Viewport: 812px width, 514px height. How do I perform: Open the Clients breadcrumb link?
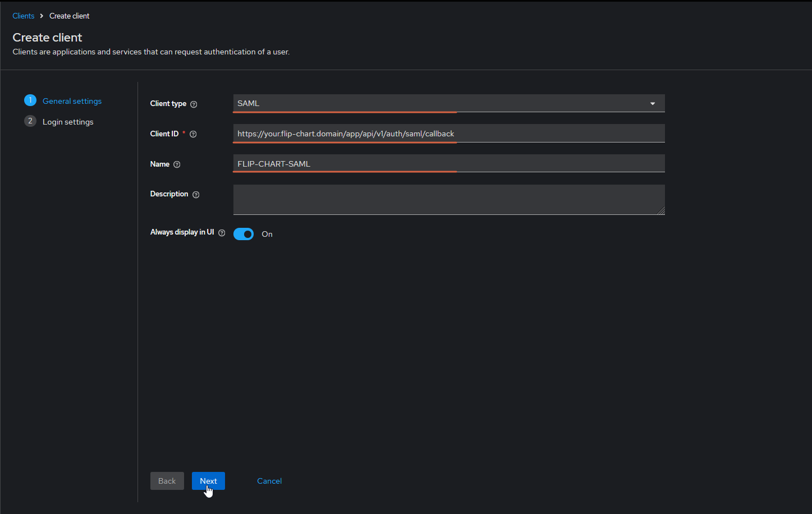click(24, 16)
